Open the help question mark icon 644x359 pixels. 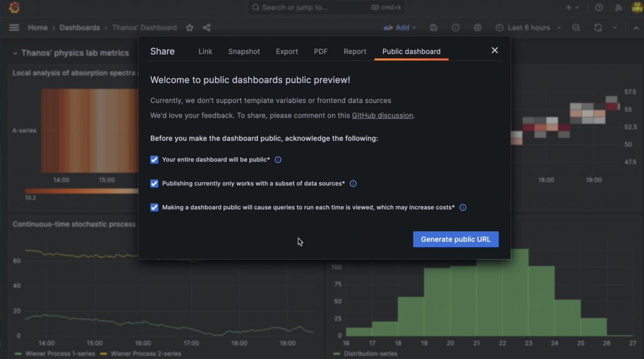(599, 8)
